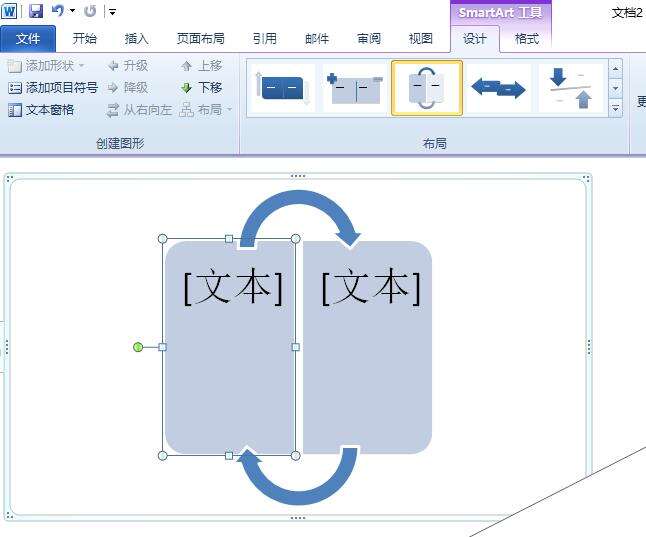The image size is (646, 537).
Task: Click the top-middle handle of the selected shape
Action: [x=229, y=239]
